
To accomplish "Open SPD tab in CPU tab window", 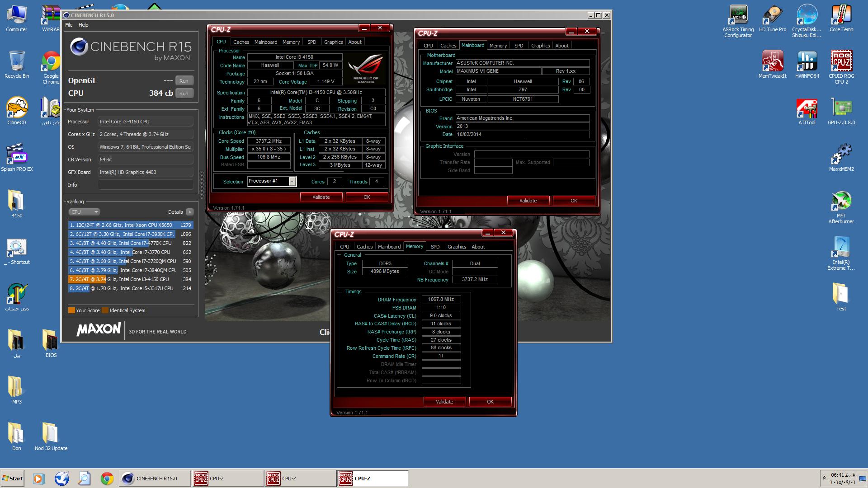I will (x=312, y=42).
